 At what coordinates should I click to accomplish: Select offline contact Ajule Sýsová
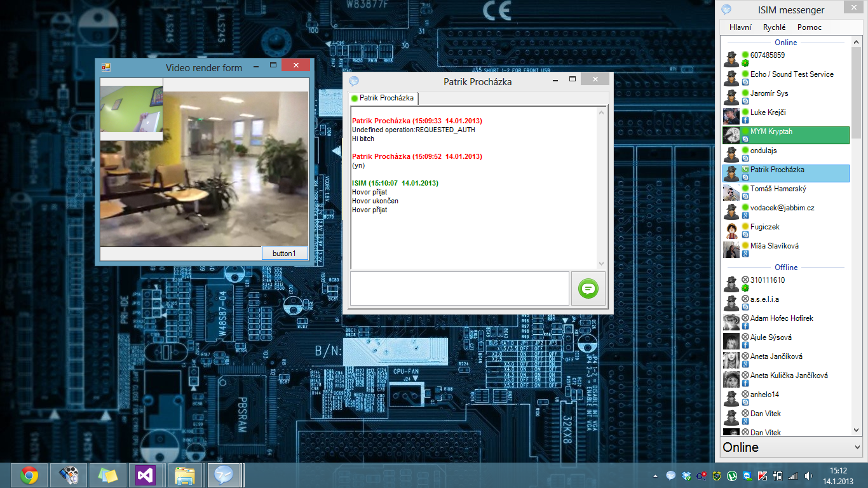pos(786,341)
